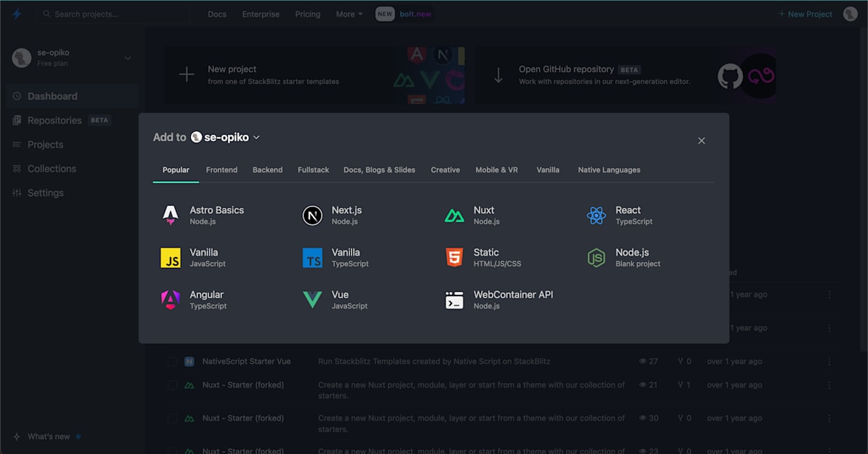
Task: Click the bolt.new NEW badge link
Action: (404, 14)
